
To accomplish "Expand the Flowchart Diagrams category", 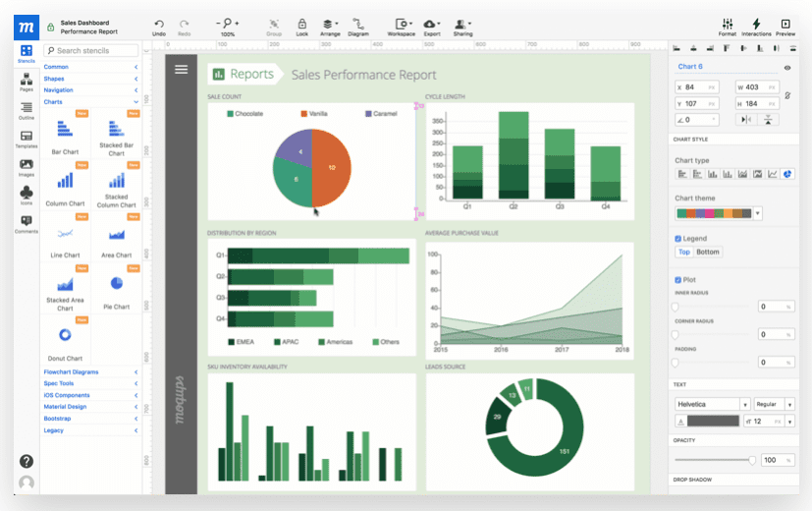I will click(90, 372).
